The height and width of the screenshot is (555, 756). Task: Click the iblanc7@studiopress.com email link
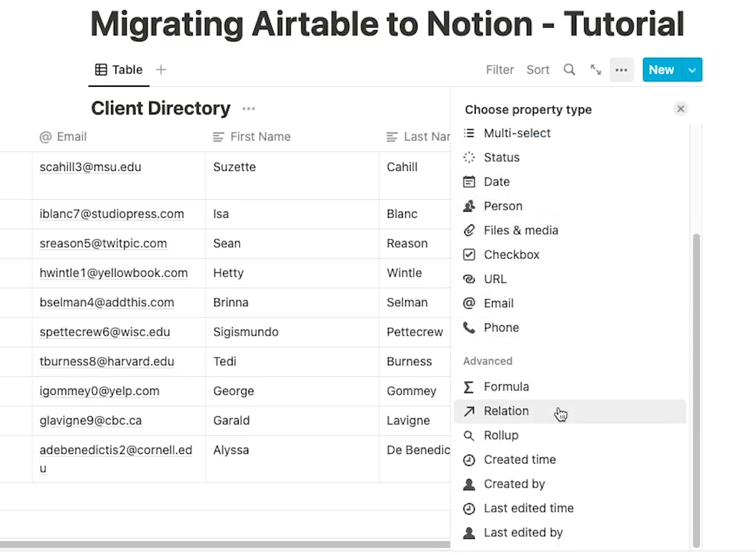tap(112, 214)
